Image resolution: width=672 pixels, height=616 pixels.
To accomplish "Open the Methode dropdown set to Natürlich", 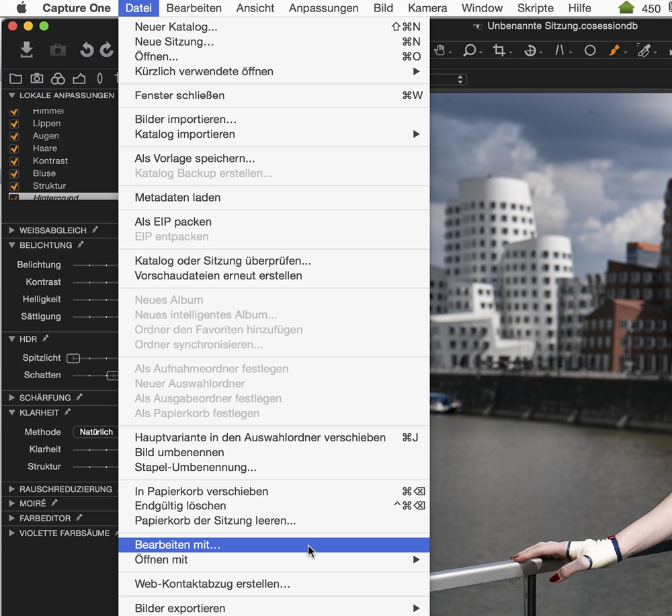I will [95, 432].
